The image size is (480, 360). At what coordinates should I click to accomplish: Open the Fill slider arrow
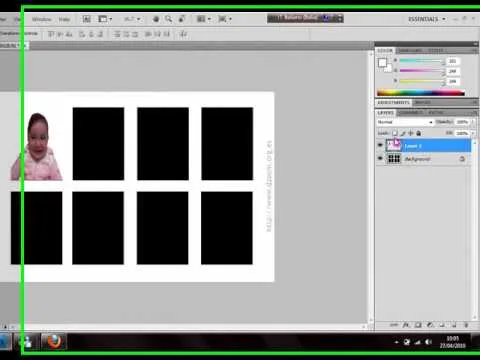[x=473, y=133]
